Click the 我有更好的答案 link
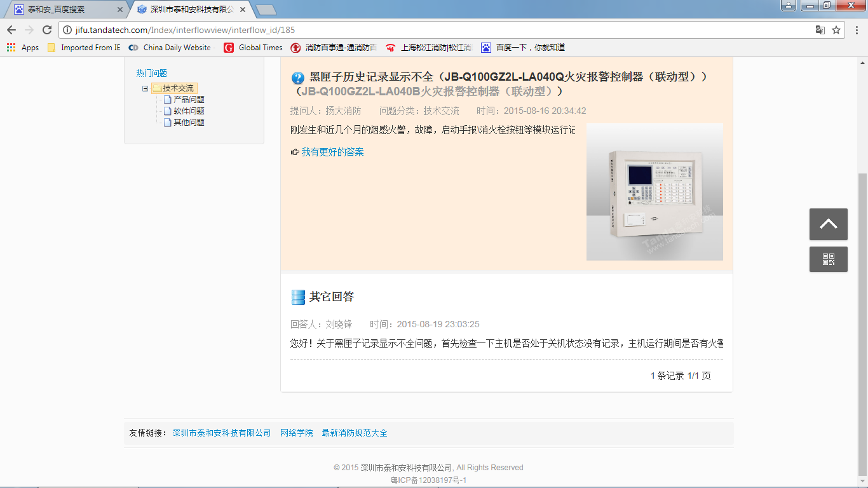868x488 pixels. pos(332,152)
